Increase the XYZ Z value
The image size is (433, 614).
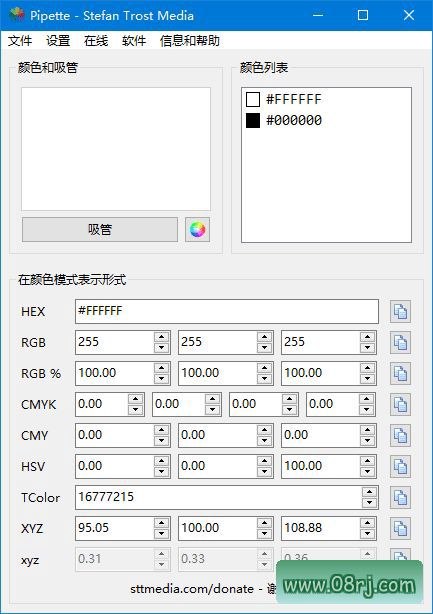[x=368, y=523]
